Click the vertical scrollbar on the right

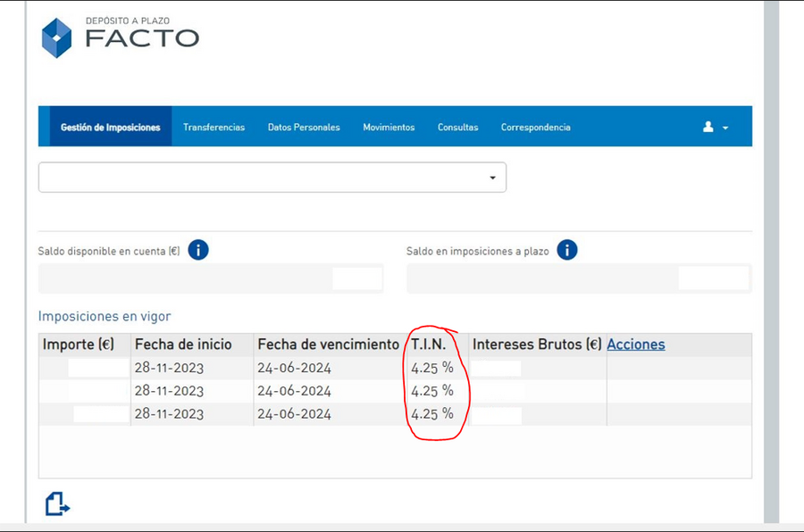tap(771, 262)
